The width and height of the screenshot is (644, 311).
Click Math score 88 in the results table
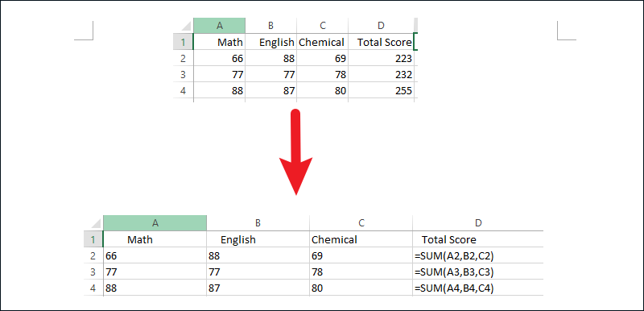click(x=219, y=90)
